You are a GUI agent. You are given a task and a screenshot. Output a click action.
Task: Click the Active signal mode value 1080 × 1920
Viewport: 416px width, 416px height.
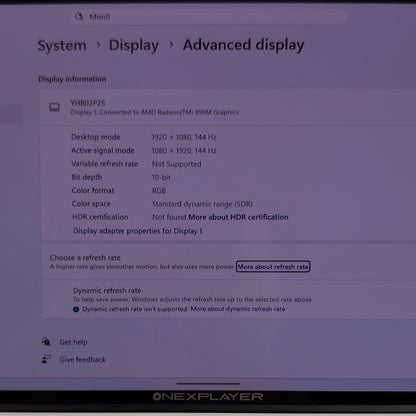[184, 151]
